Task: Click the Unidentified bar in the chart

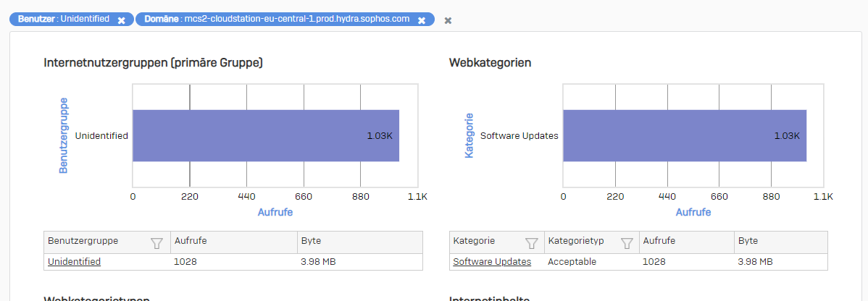Action: (x=266, y=135)
